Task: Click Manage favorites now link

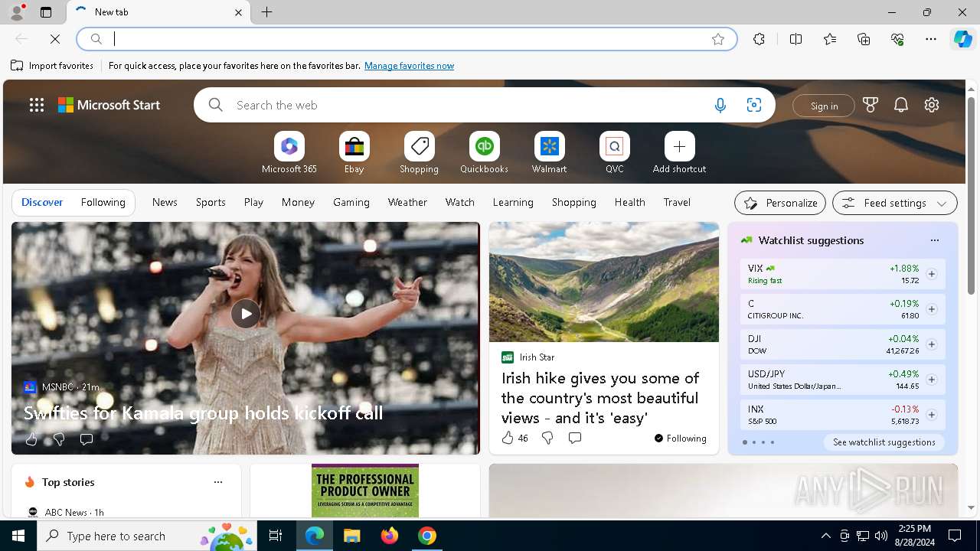Action: click(409, 66)
